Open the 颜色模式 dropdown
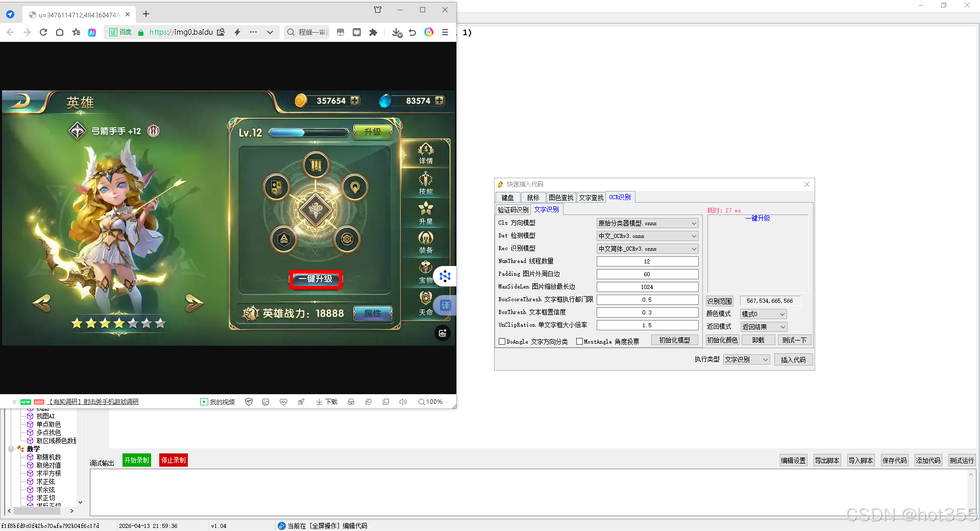The height and width of the screenshot is (531, 980). tap(763, 314)
